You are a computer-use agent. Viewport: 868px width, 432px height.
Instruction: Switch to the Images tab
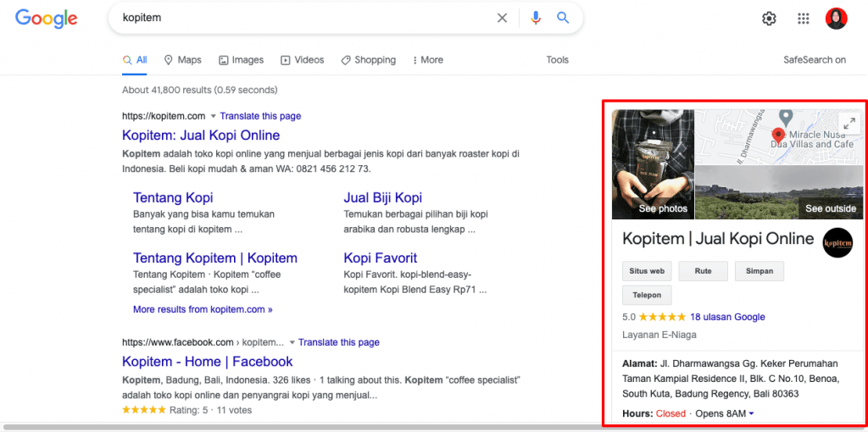pos(241,60)
